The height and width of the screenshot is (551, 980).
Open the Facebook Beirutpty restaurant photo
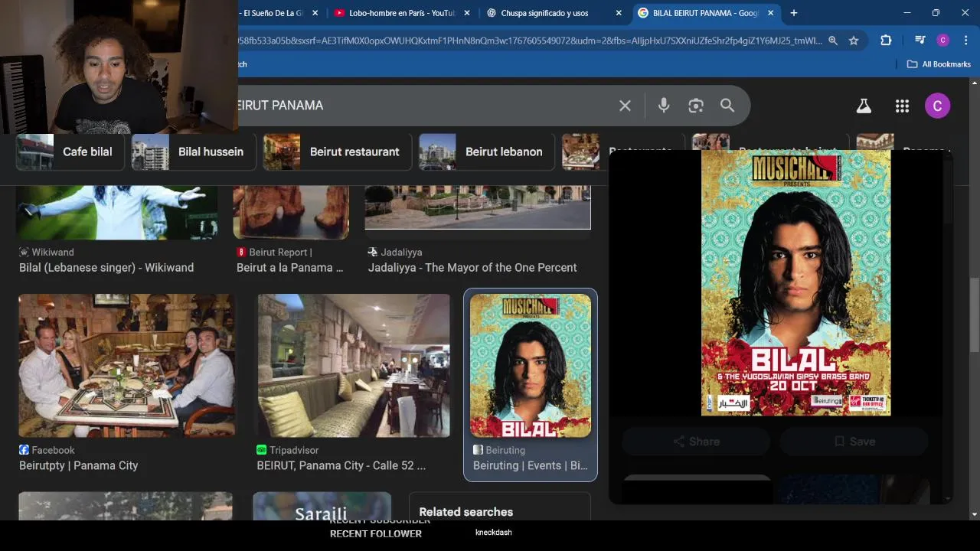[127, 366]
